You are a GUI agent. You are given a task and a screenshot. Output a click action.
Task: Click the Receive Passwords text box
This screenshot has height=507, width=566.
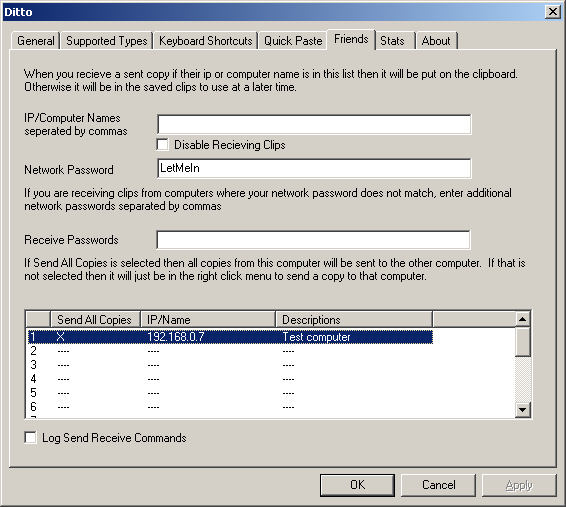[x=313, y=240]
